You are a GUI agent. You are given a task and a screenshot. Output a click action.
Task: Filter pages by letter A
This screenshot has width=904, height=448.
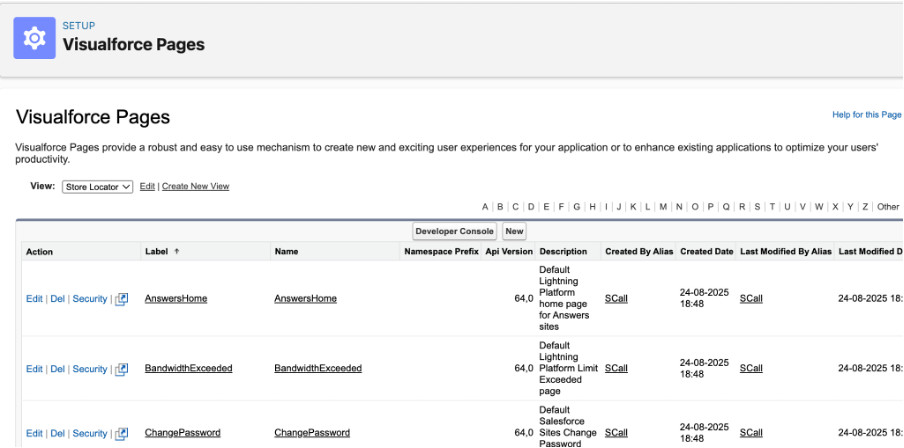point(485,206)
